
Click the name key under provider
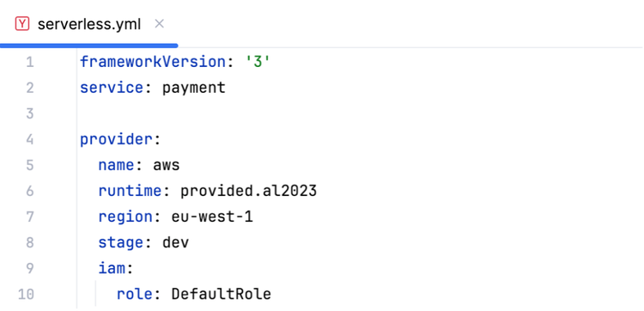(116, 165)
